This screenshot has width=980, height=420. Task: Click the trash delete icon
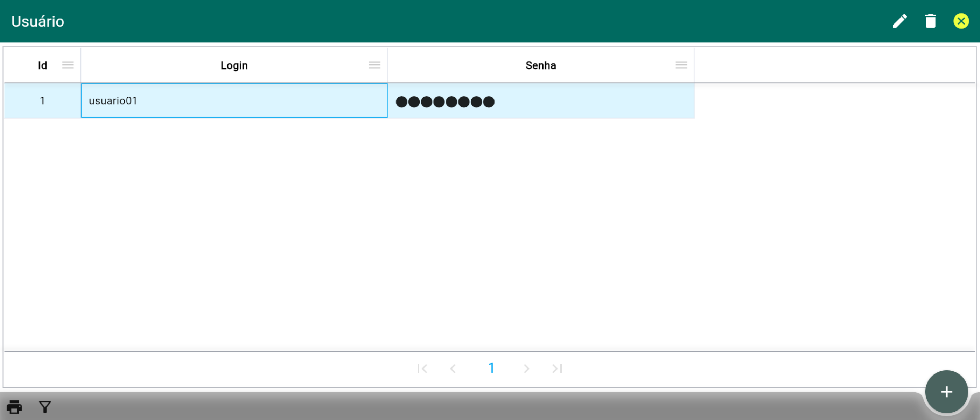pos(931,21)
